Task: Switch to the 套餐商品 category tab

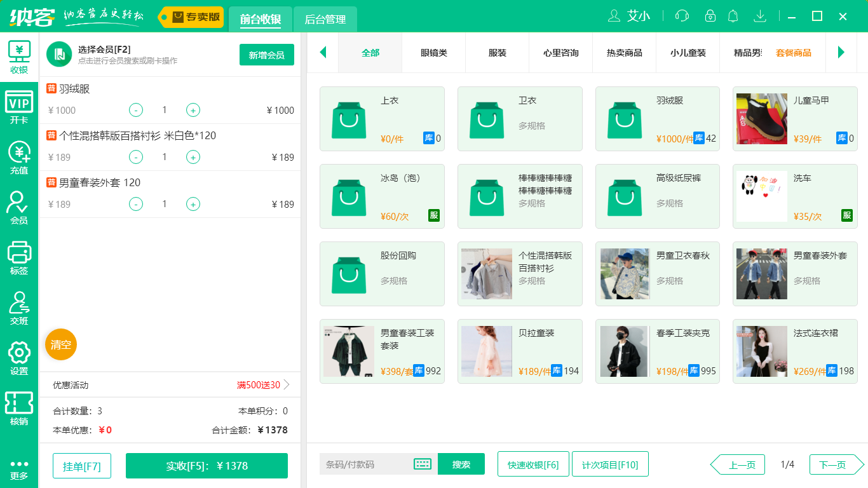Action: point(795,53)
